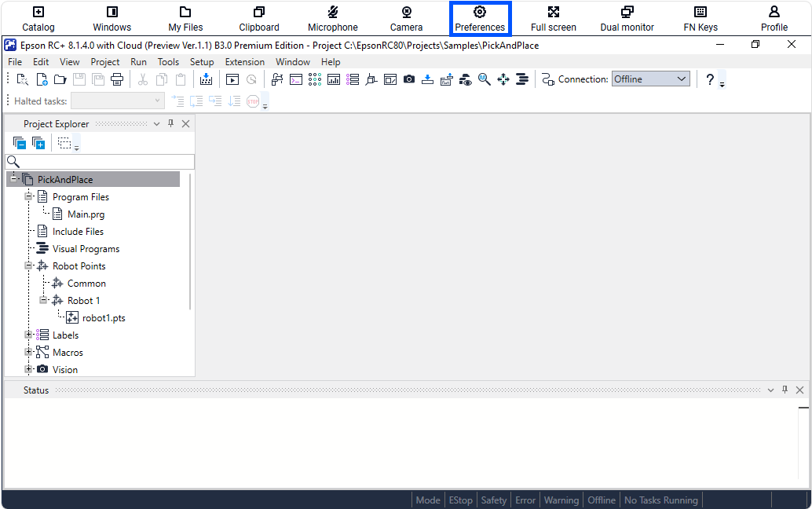Open Preferences in the top bar
This screenshot has width=812, height=509.
(480, 19)
